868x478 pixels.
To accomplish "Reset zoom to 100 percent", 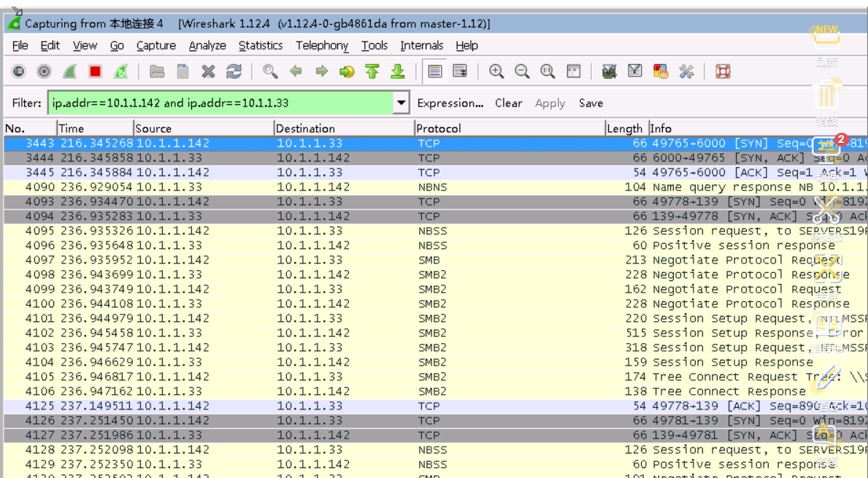I will click(548, 72).
